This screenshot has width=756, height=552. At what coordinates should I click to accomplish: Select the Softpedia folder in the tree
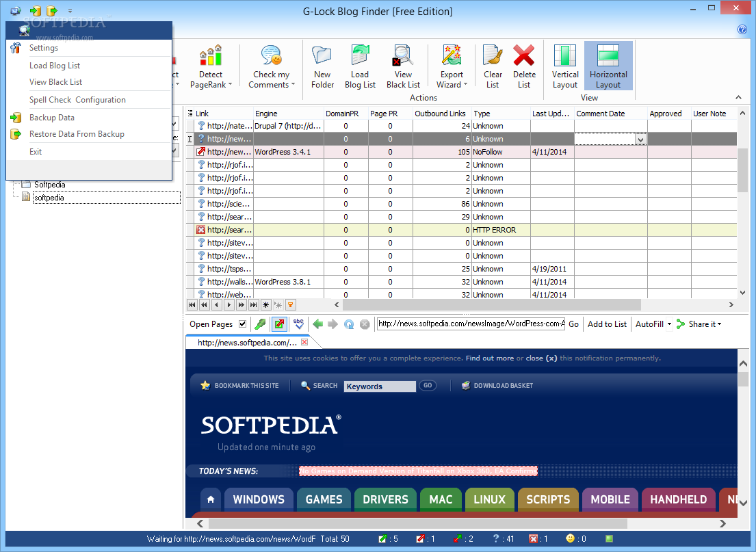[x=50, y=185]
